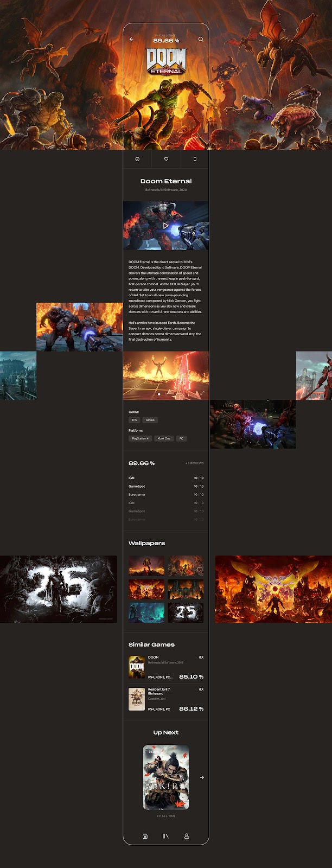Go to next game with right arrow
The height and width of the screenshot is (868, 332).
pyautogui.click(x=202, y=777)
